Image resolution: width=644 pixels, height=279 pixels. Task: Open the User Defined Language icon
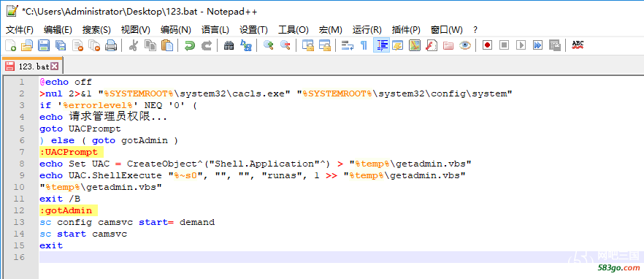(x=397, y=45)
